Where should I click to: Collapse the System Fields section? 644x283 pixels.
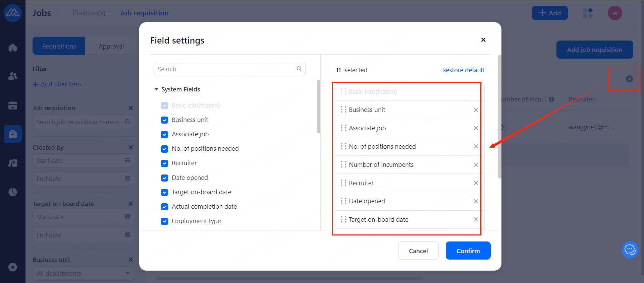[156, 89]
